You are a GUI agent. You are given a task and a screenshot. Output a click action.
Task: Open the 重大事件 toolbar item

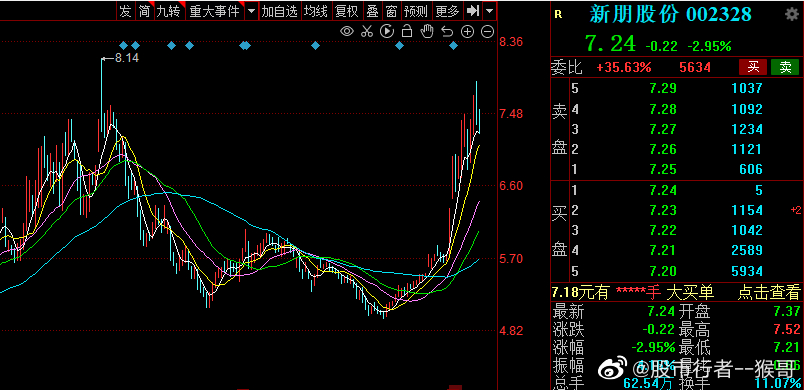point(214,11)
